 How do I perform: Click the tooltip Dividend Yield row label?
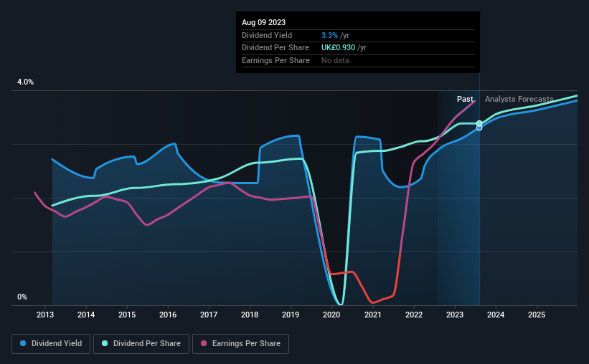pyautogui.click(x=267, y=35)
